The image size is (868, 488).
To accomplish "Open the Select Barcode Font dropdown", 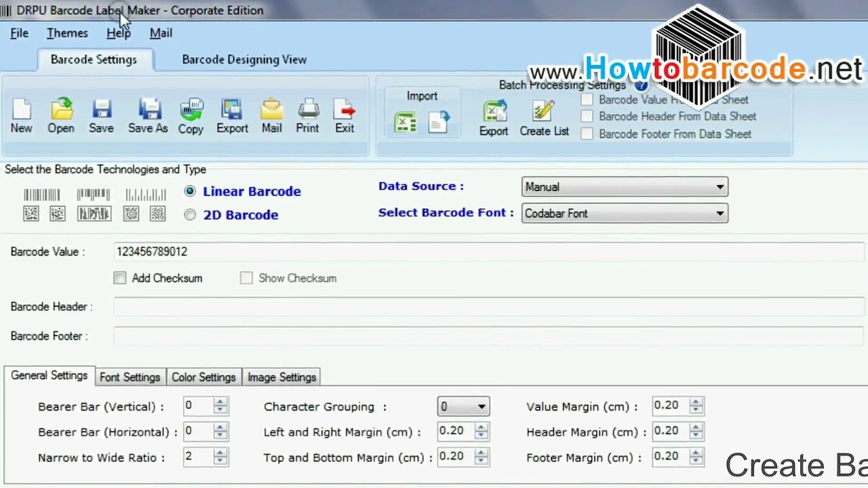I will coord(625,213).
